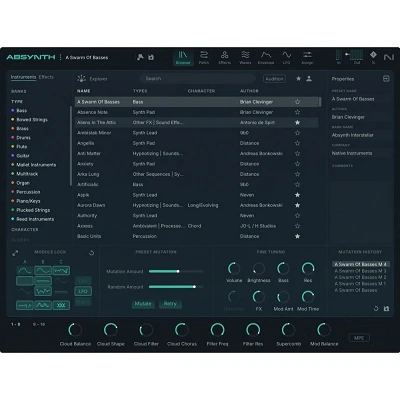Filter list by user presets icon
The height and width of the screenshot is (400, 400).
[309, 79]
